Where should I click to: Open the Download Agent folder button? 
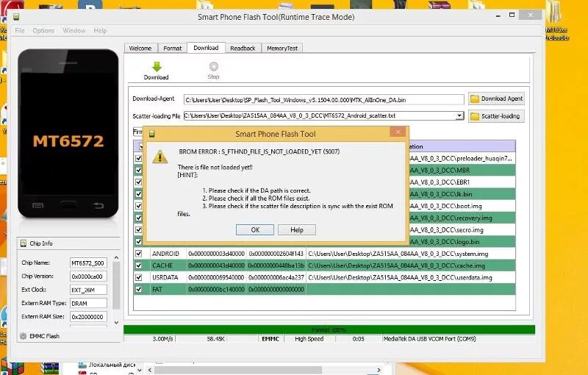496,99
